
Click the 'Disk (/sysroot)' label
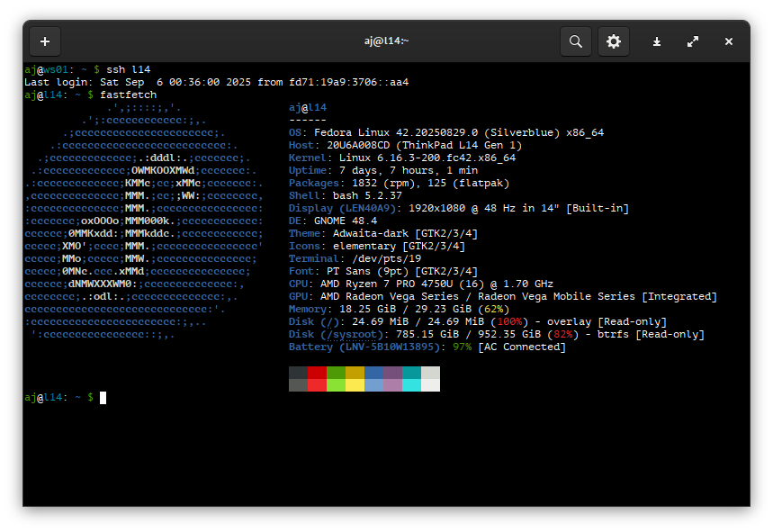(337, 335)
